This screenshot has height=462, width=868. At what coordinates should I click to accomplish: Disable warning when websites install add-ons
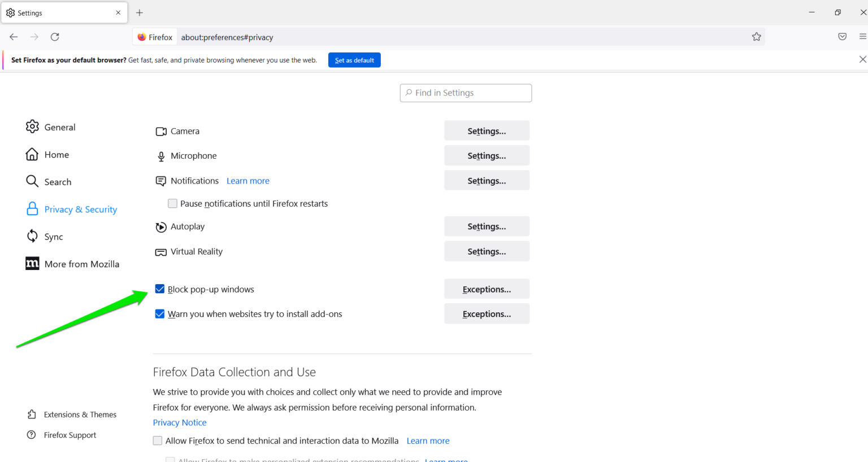pos(160,313)
